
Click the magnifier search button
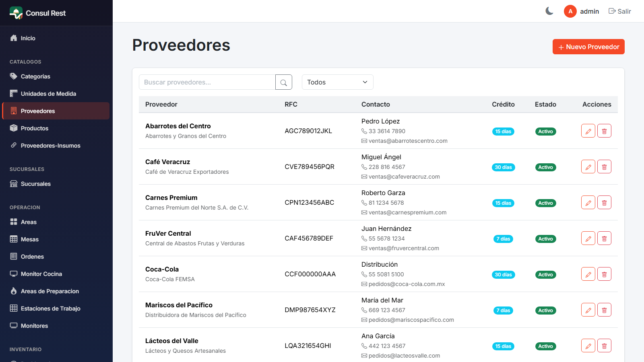coord(284,82)
